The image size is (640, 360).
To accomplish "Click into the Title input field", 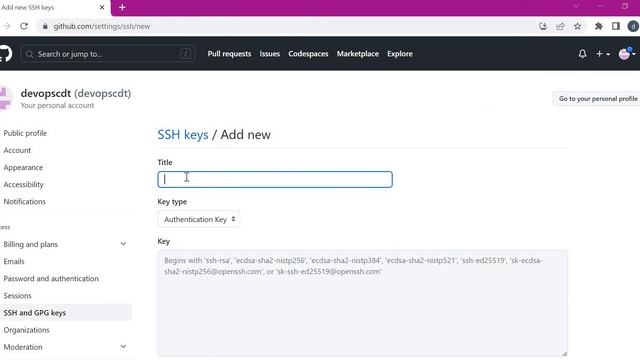I will [275, 179].
